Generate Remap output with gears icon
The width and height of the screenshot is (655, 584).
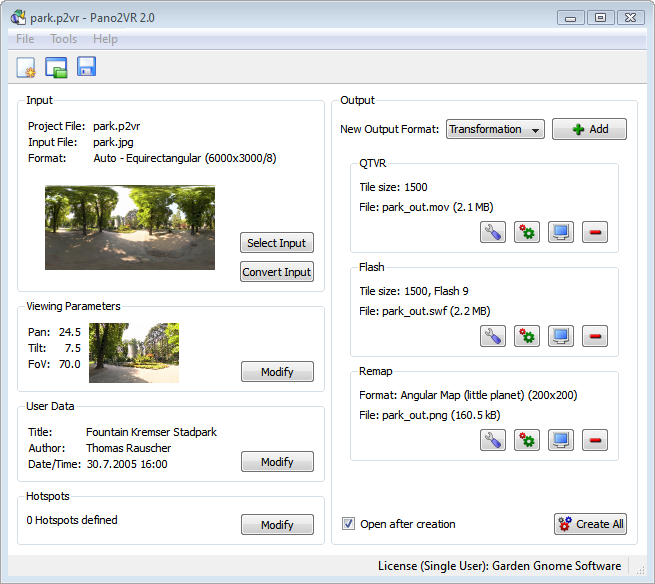tap(527, 440)
